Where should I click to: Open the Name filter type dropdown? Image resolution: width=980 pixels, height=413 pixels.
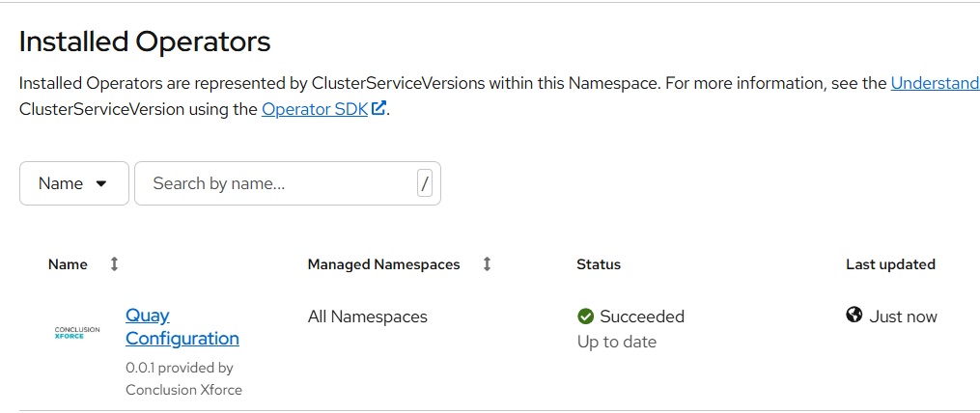(73, 183)
